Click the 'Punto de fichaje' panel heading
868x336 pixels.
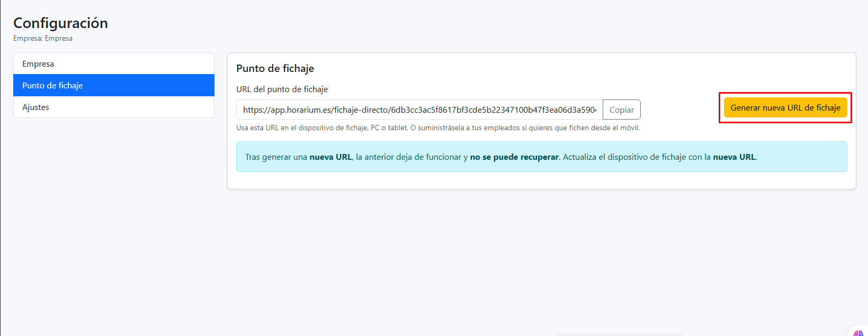(x=275, y=69)
